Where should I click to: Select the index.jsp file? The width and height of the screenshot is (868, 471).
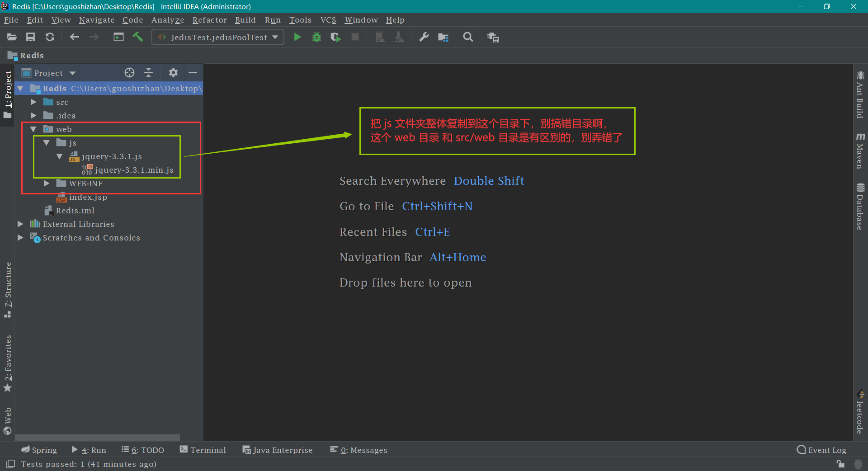88,197
